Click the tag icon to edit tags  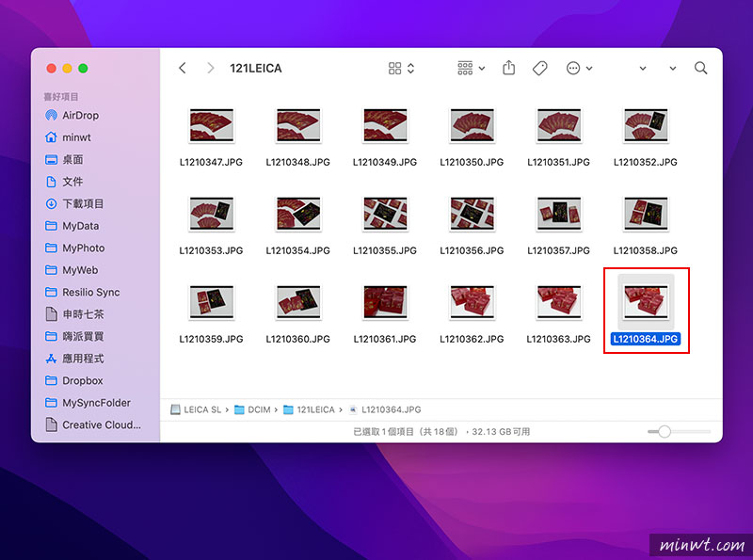tap(539, 68)
